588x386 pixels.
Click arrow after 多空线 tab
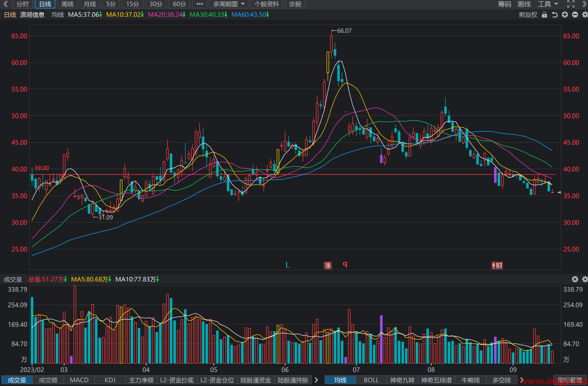[x=522, y=380]
